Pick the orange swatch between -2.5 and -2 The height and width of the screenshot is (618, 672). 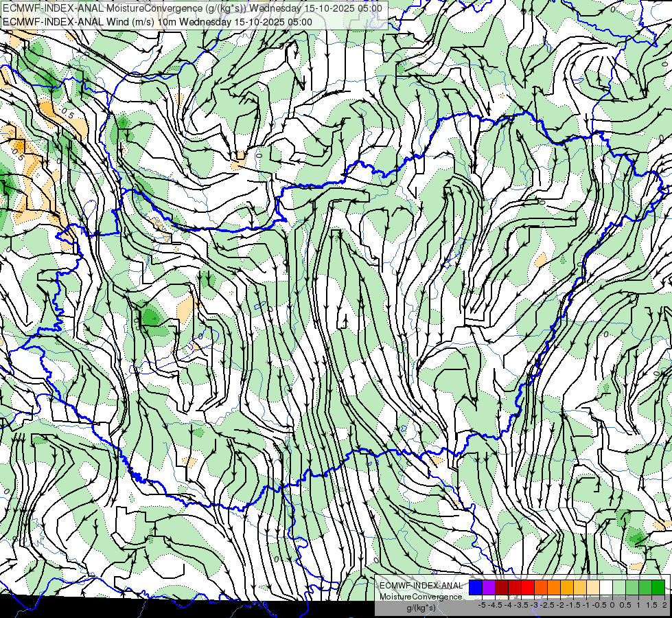pyautogui.click(x=554, y=587)
